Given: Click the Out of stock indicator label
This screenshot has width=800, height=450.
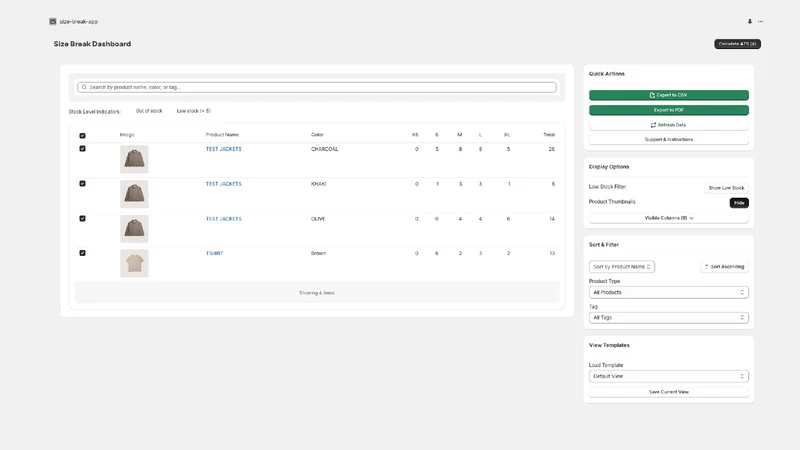Looking at the screenshot, I should (149, 111).
